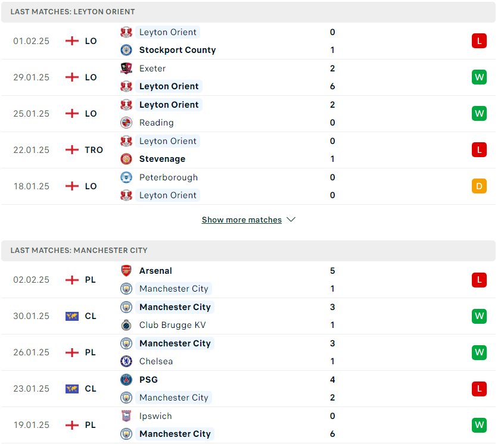Click the orange D badge for Peterborough match

pos(479,186)
